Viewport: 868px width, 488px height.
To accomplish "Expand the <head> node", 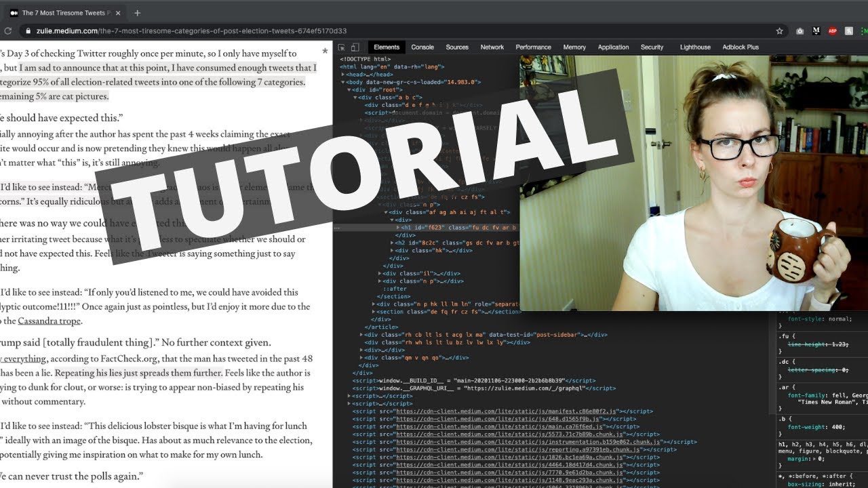I will tap(342, 74).
